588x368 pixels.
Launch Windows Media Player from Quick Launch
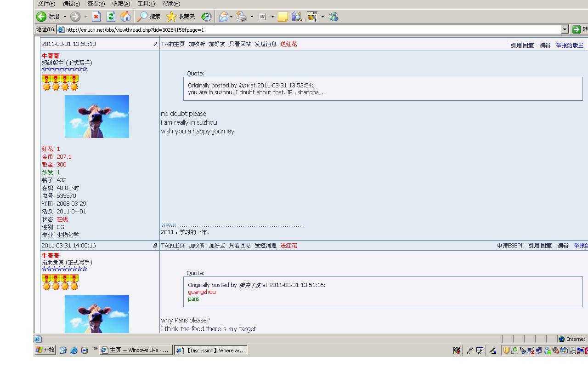point(84,351)
